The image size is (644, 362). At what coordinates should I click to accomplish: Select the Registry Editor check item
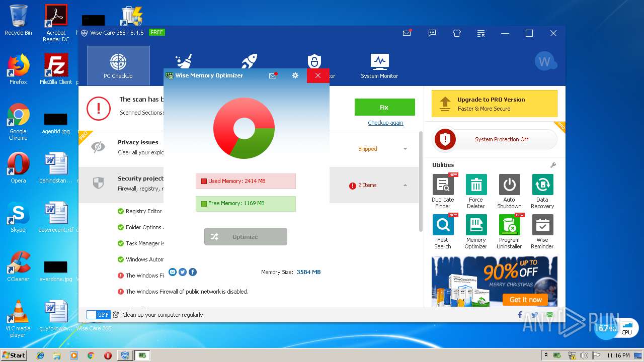[140, 211]
